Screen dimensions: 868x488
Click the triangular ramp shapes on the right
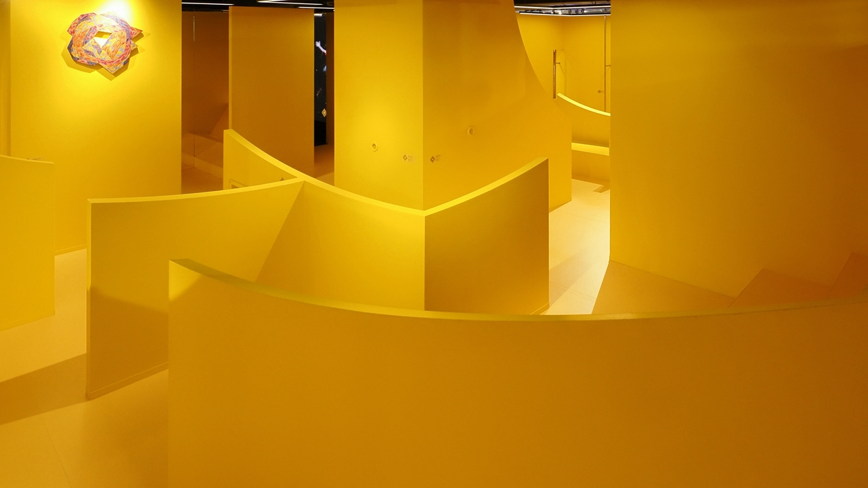[731, 286]
